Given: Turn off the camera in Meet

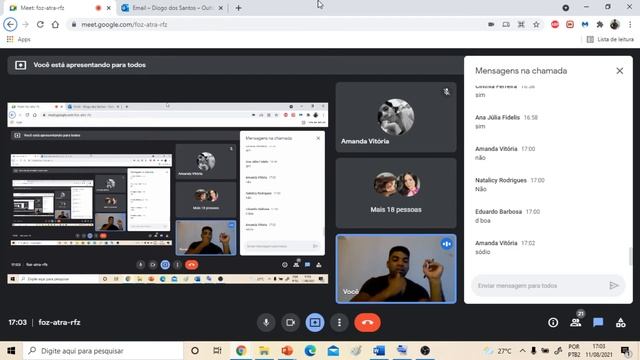Looking at the screenshot, I should (290, 322).
